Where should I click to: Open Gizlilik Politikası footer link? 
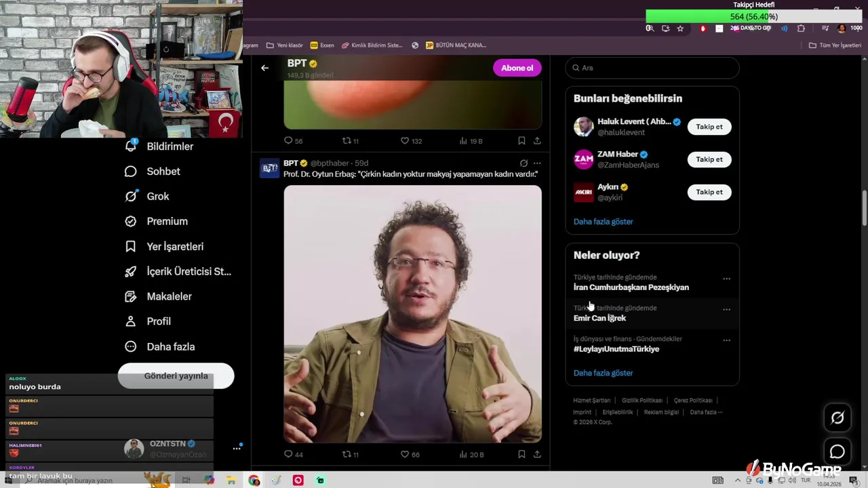pos(642,401)
